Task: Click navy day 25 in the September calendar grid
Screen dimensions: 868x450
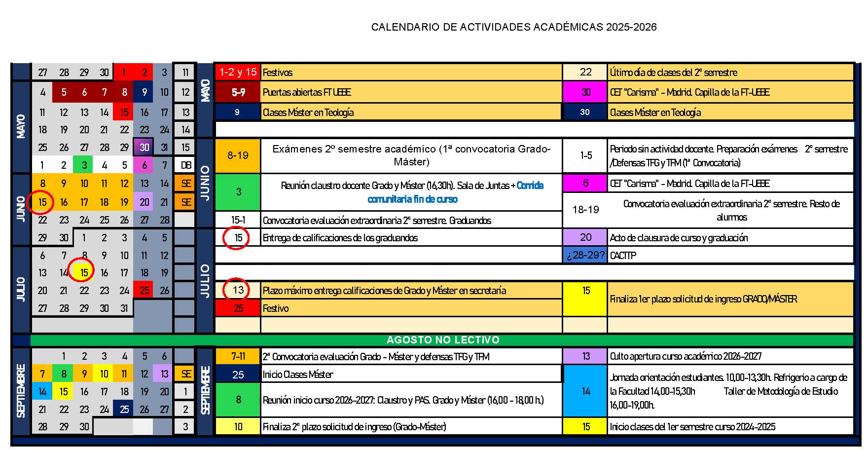Action: point(124,410)
